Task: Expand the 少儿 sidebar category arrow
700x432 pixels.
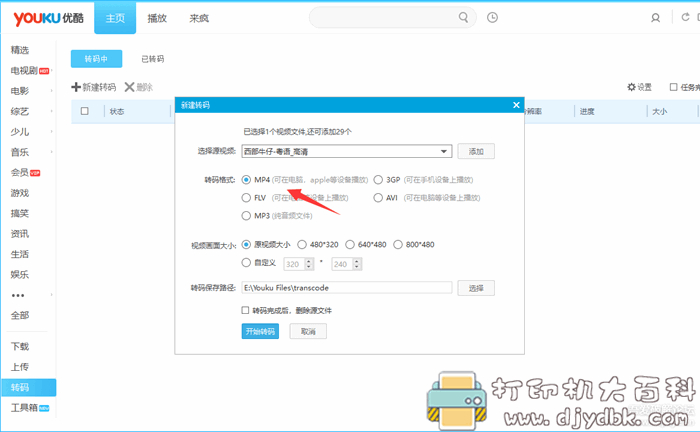Action: point(52,132)
